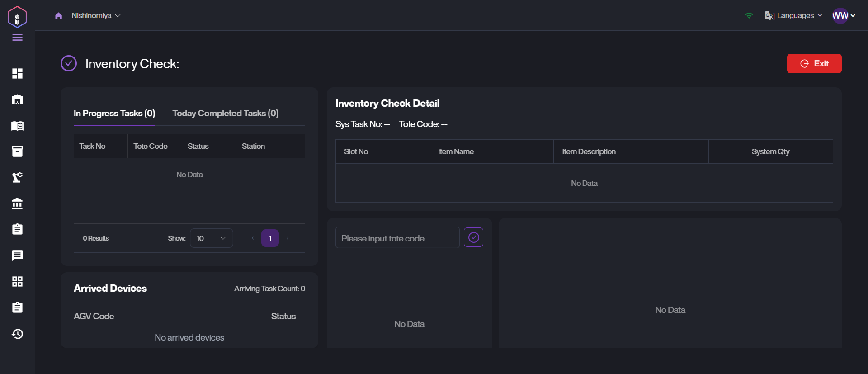Open the open-book icon in the sidebar
Viewport: 868px width, 374px height.
(x=17, y=126)
